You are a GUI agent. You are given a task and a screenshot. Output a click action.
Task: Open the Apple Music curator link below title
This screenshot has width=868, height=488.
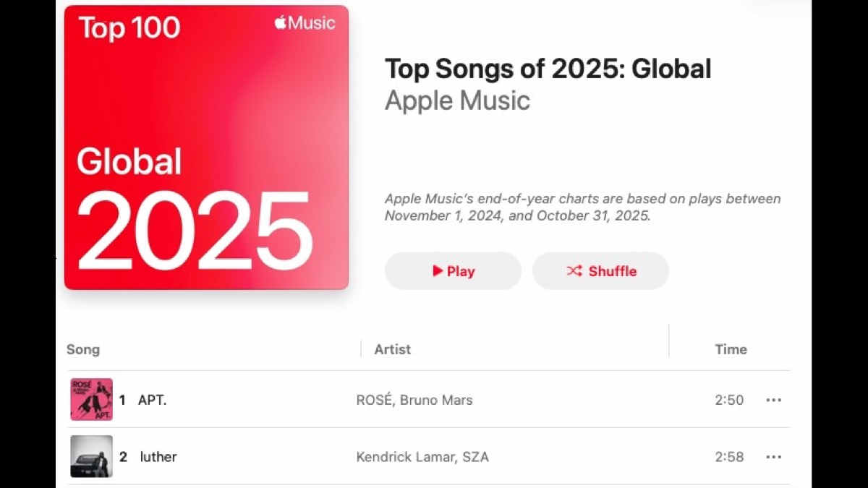click(457, 100)
